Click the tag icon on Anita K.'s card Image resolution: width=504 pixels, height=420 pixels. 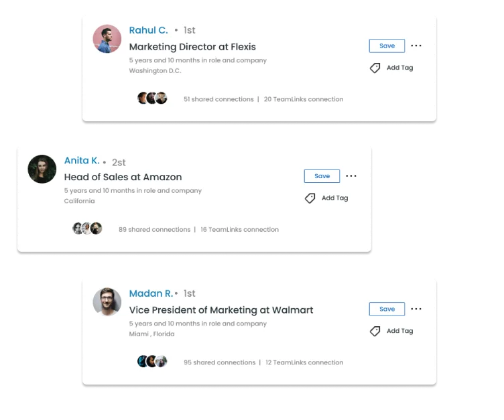coord(310,198)
